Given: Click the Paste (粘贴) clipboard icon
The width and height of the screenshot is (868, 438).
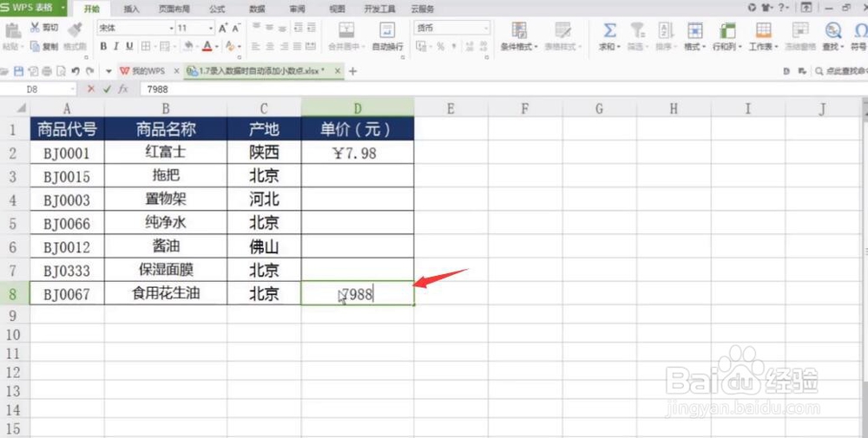Looking at the screenshot, I should pos(12,30).
